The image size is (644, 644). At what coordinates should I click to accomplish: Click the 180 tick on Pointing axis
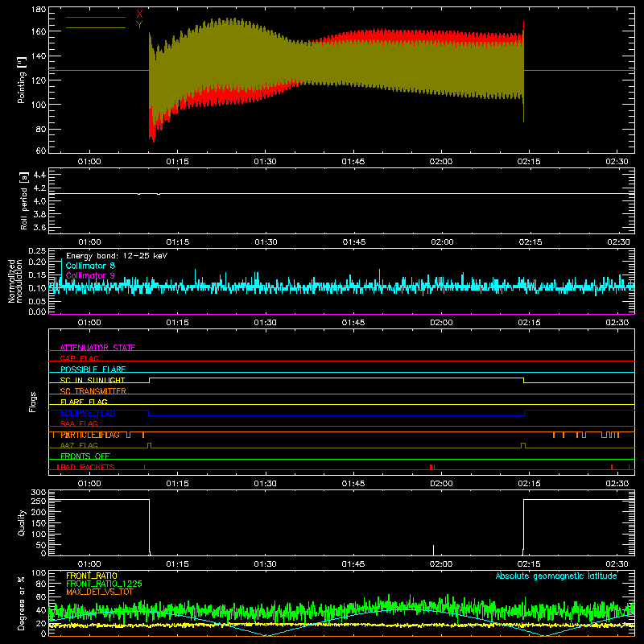39,10
